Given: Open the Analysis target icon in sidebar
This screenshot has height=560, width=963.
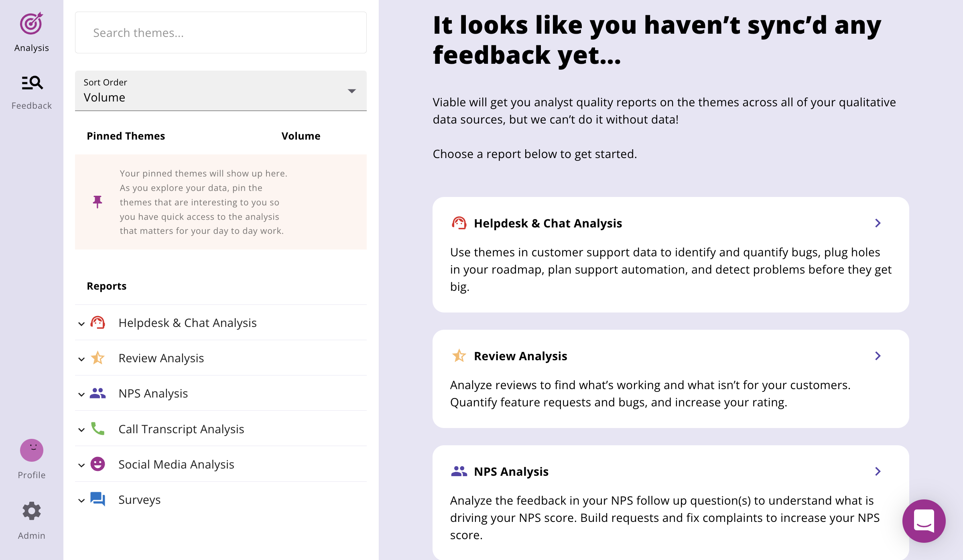Looking at the screenshot, I should click(x=31, y=23).
